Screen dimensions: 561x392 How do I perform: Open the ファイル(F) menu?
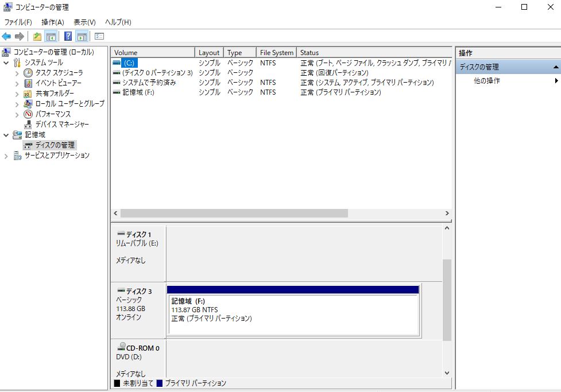18,22
